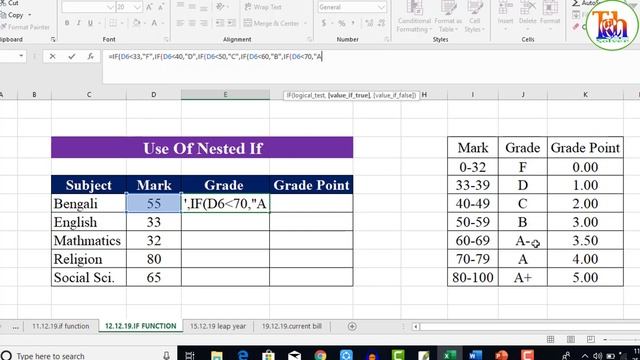The image size is (640, 360).
Task: Toggle Italic formatting
Action: [x=78, y=23]
